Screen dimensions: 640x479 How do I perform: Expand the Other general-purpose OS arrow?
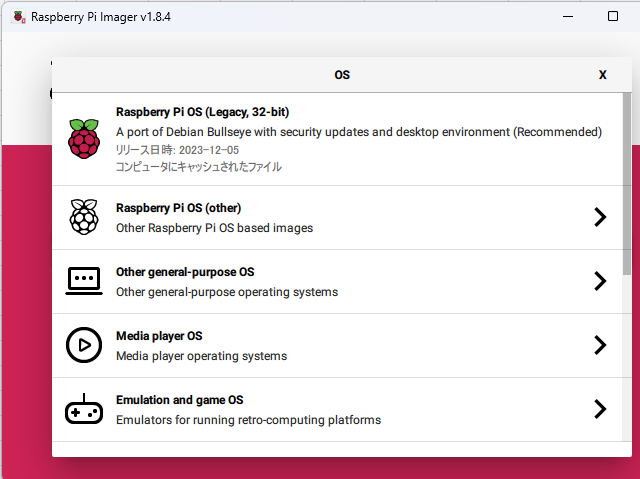[600, 281]
